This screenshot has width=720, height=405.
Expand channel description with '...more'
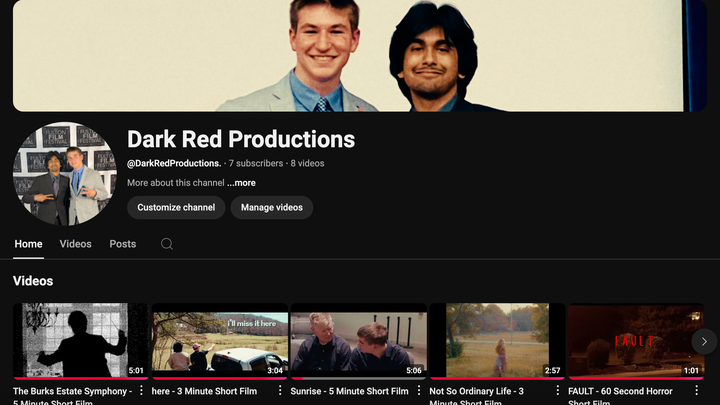click(x=241, y=183)
